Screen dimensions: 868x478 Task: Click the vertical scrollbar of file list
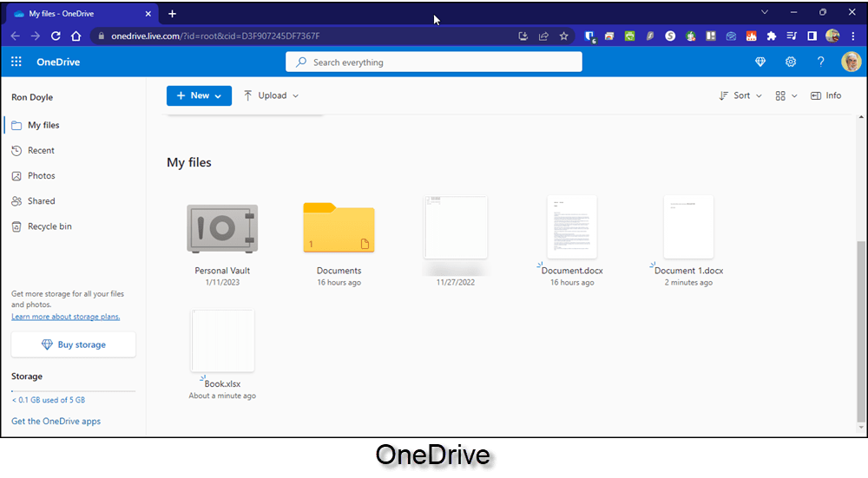coord(860,331)
